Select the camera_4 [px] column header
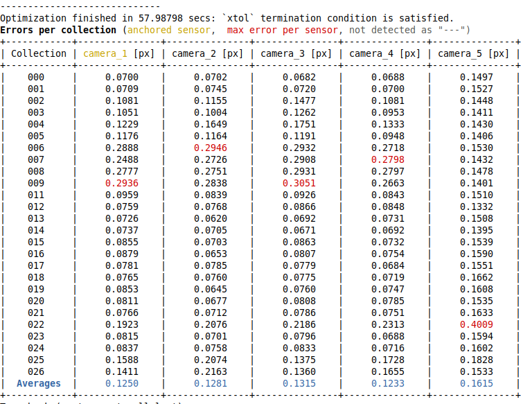This screenshot has width=532, height=404. pos(384,53)
